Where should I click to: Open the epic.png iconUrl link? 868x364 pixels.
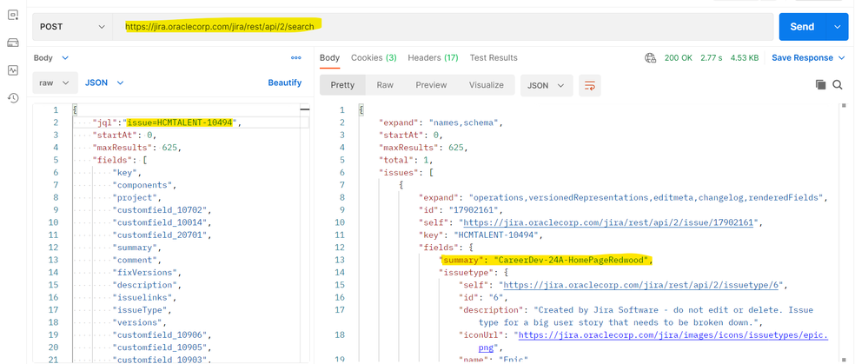[x=673, y=334]
